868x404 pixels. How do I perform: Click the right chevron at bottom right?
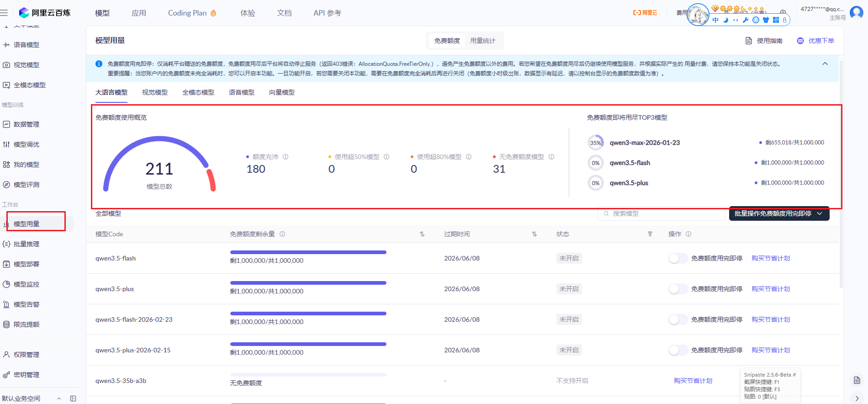[857, 399]
